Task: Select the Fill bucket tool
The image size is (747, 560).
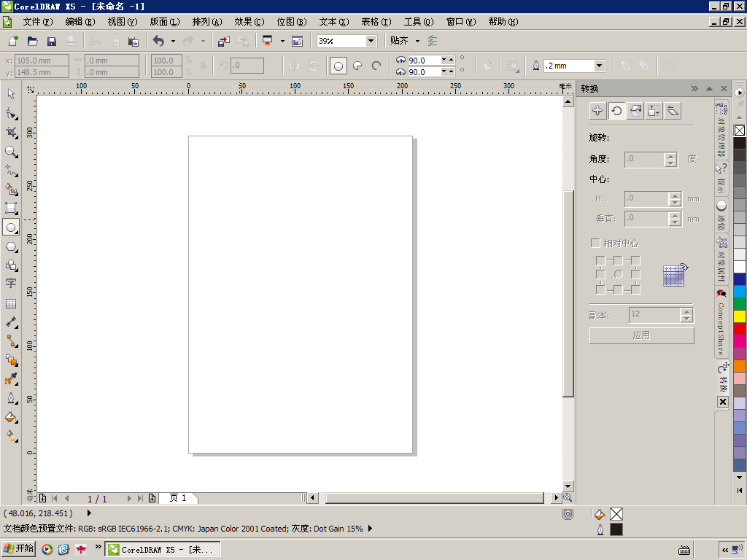Action: [x=11, y=417]
